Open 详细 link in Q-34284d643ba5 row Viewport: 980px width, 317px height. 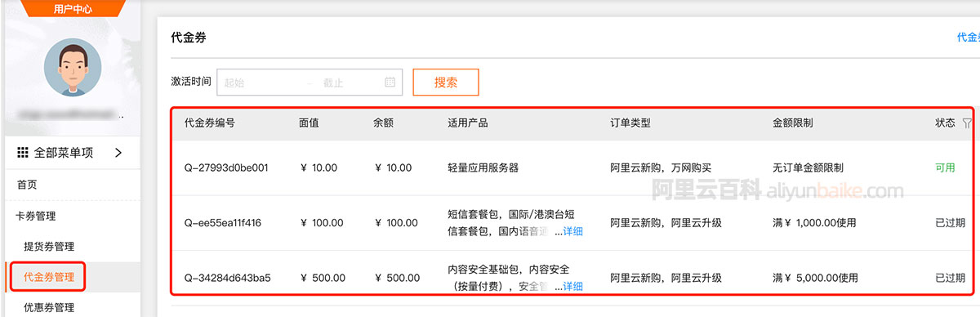click(572, 287)
